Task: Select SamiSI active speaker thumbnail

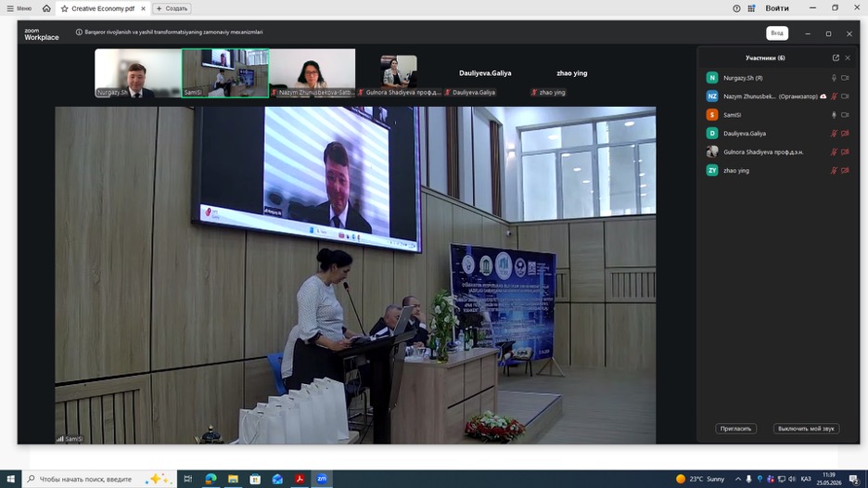Action: click(x=225, y=73)
